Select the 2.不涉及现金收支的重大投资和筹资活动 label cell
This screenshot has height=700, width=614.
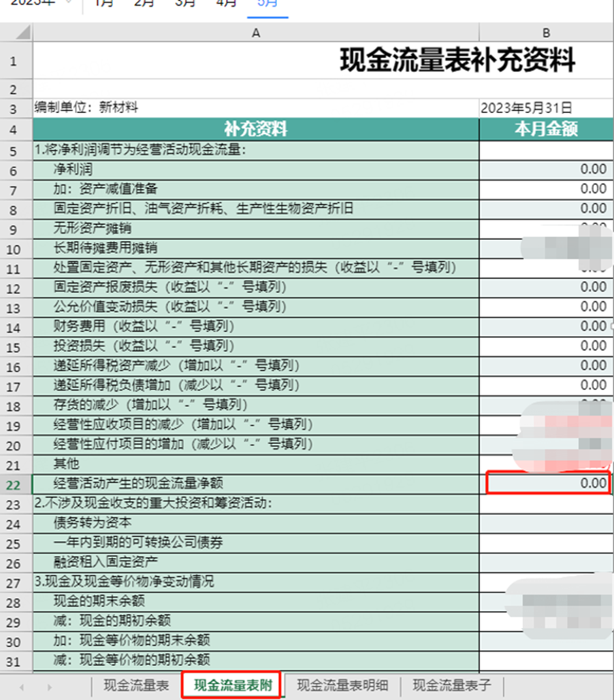(x=255, y=503)
